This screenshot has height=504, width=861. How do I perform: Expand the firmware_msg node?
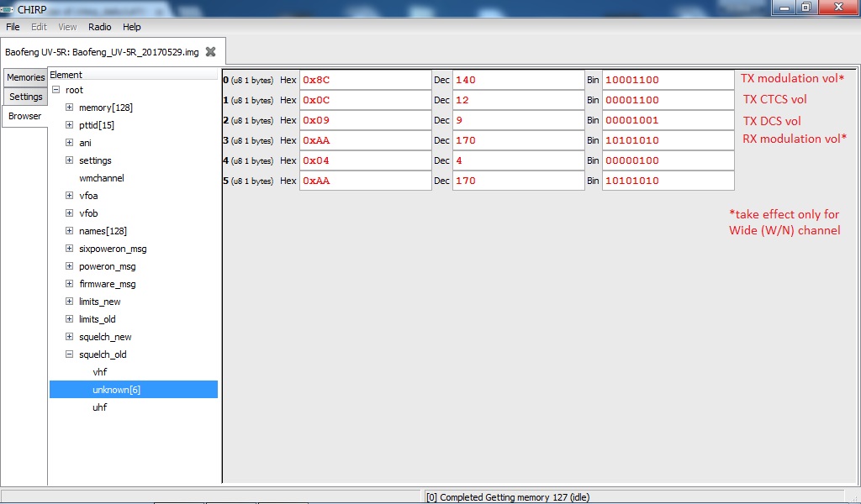69,284
